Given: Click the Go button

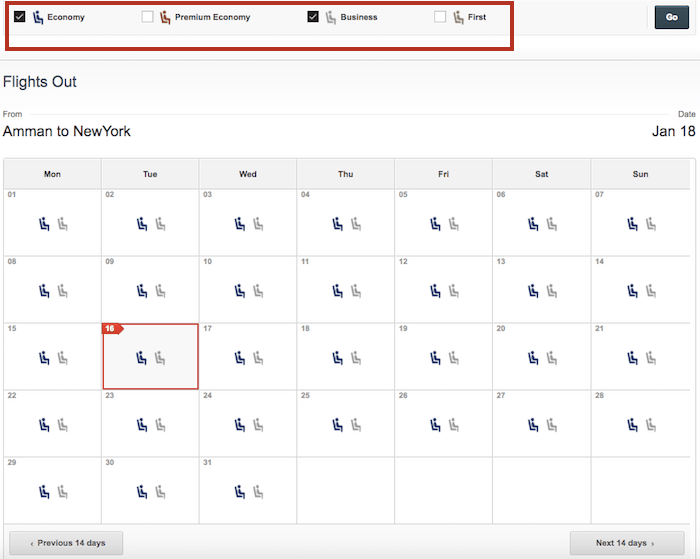Looking at the screenshot, I should pyautogui.click(x=671, y=17).
